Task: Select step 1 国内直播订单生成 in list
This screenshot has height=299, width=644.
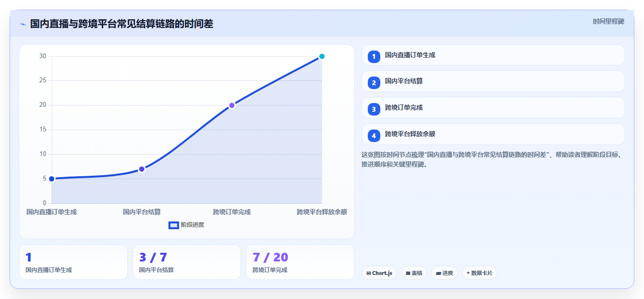Action: click(493, 55)
